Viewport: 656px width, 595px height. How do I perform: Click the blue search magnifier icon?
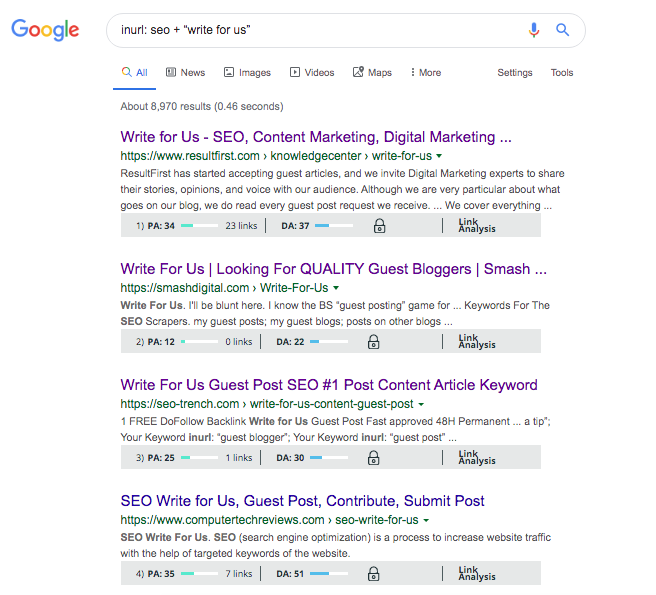(562, 30)
